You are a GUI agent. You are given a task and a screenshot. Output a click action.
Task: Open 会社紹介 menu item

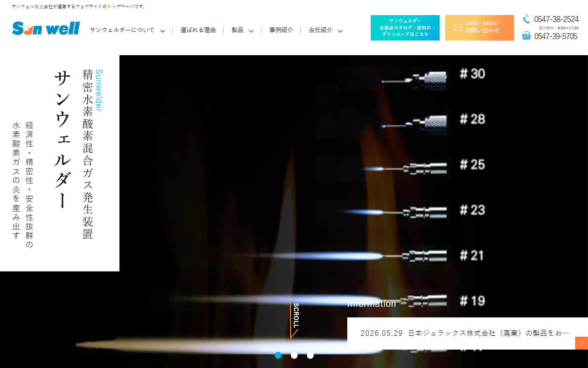[321, 30]
